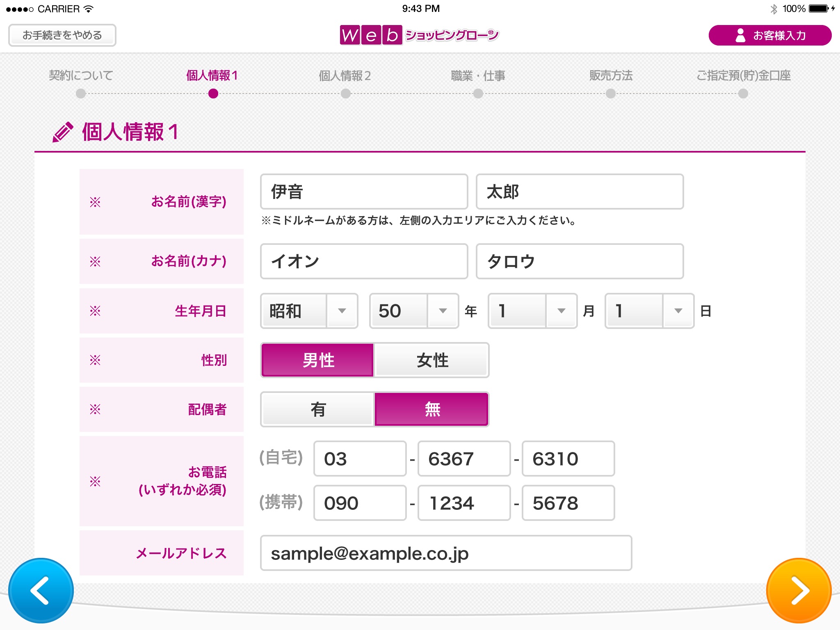This screenshot has width=840, height=630.
Task: Select 男性 gender option
Action: pyautogui.click(x=317, y=360)
